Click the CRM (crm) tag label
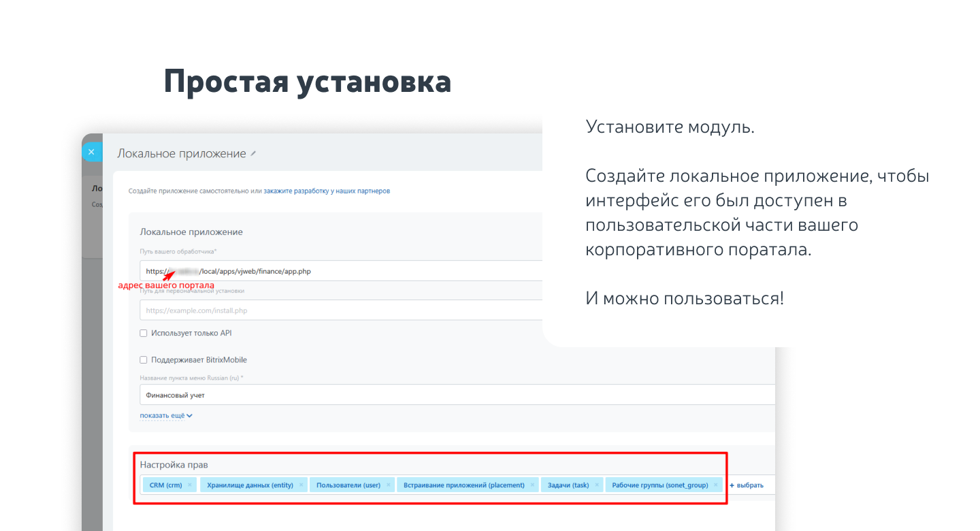Image resolution: width=980 pixels, height=531 pixels. pyautogui.click(x=165, y=485)
